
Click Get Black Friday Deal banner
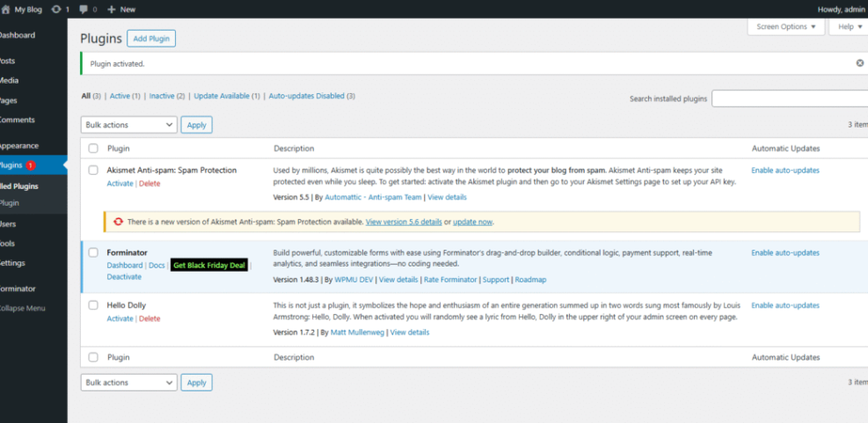208,266
